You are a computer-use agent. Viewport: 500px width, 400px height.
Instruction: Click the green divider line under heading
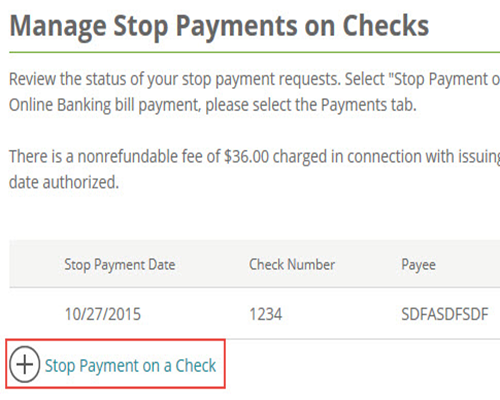pyautogui.click(x=254, y=52)
